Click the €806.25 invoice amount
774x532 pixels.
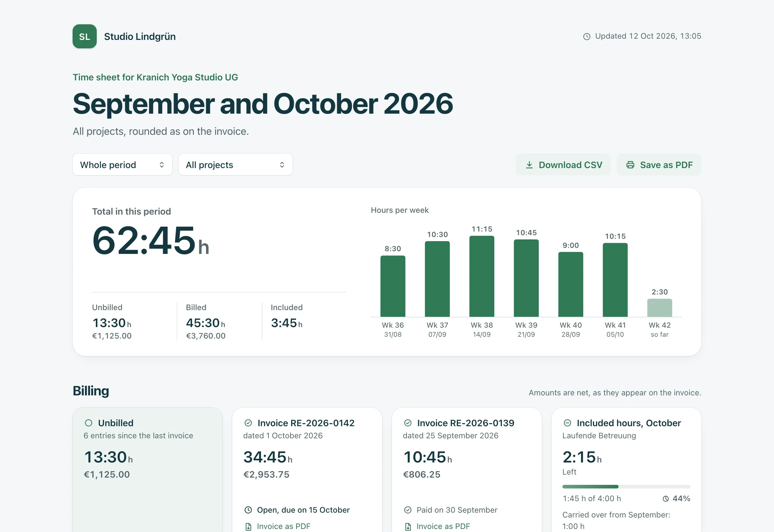tap(422, 475)
